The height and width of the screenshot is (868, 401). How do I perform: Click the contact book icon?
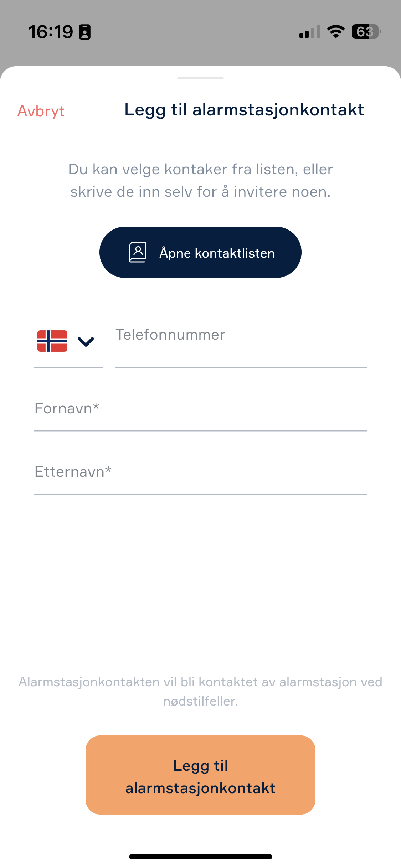pos(138,252)
